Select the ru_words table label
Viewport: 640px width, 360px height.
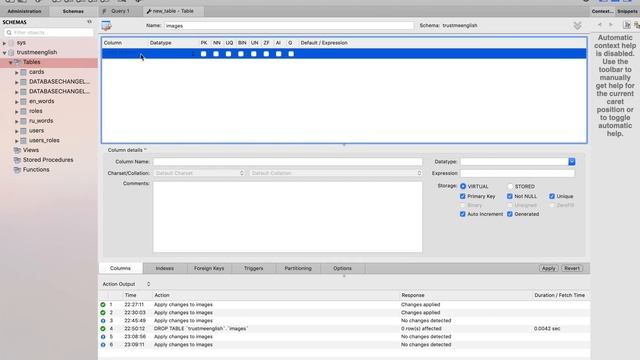pos(41,121)
